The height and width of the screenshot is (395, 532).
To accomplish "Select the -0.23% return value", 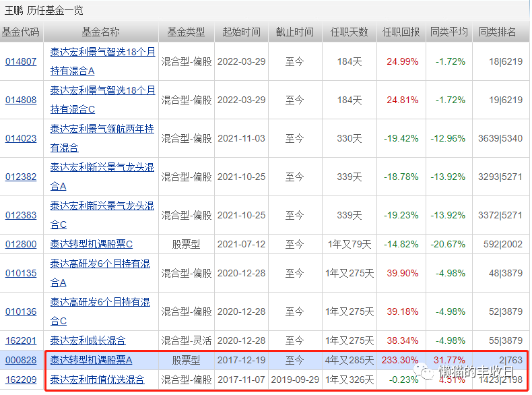I will [403, 379].
